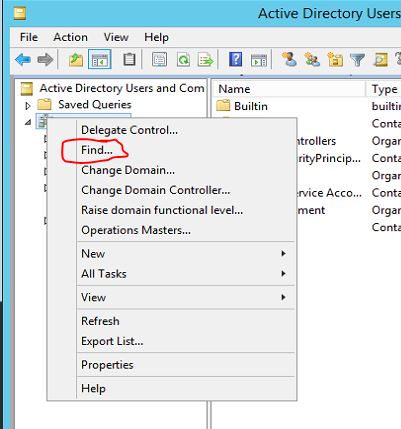Select Find... in the context menu
The height and width of the screenshot is (429, 401).
point(97,150)
